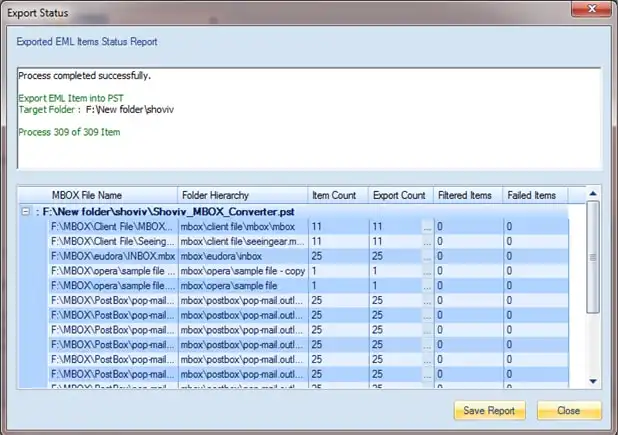
Task: Click the ellipsis button in the mbox\mbox row
Action: (427, 227)
